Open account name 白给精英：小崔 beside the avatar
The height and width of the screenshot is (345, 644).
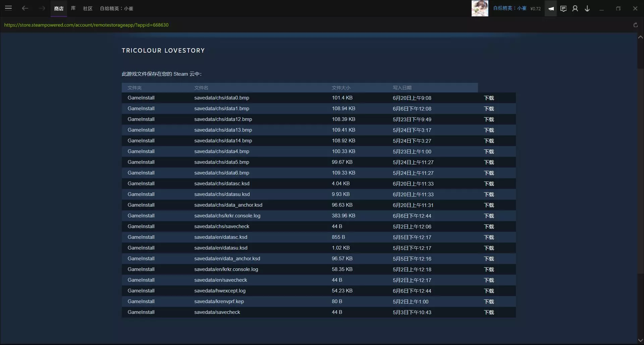click(x=510, y=8)
